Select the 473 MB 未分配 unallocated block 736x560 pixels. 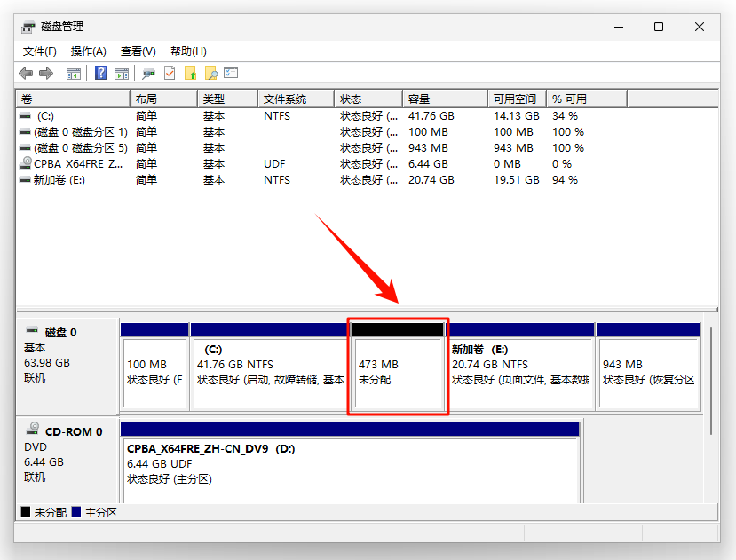coord(398,367)
